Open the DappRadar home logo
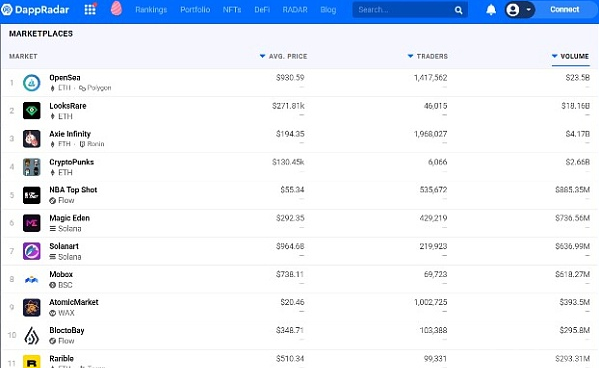Image resolution: width=599 pixels, height=368 pixels. (35, 10)
